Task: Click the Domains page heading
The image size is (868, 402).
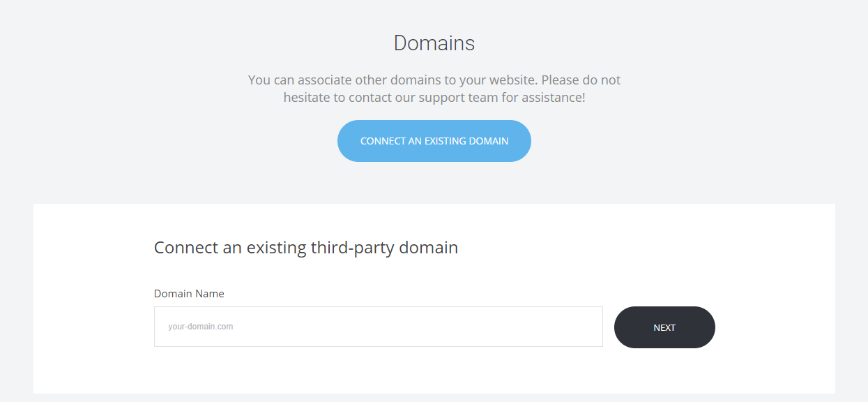Action: (434, 43)
